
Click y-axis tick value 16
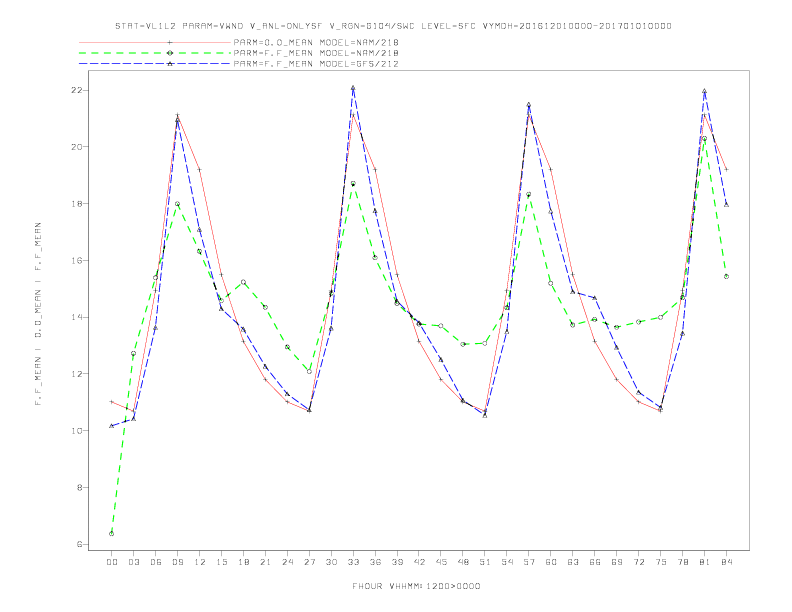[x=77, y=261]
